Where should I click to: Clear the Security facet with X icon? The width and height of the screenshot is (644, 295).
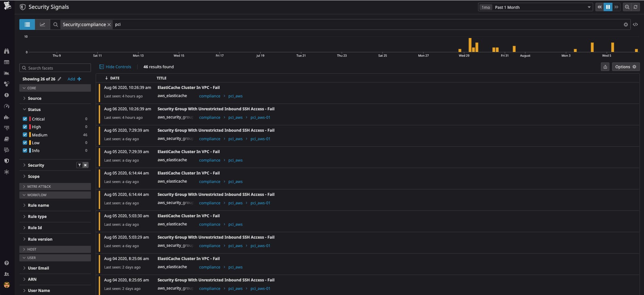pos(86,165)
